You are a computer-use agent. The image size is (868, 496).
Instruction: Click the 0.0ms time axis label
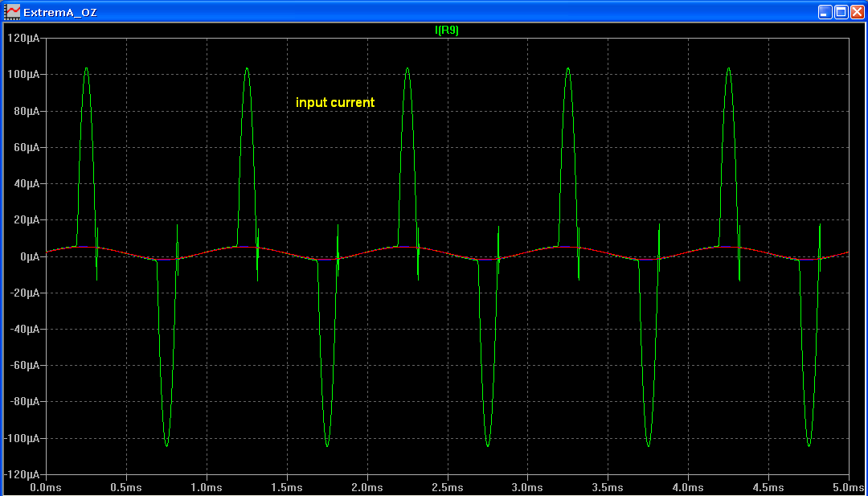point(47,488)
